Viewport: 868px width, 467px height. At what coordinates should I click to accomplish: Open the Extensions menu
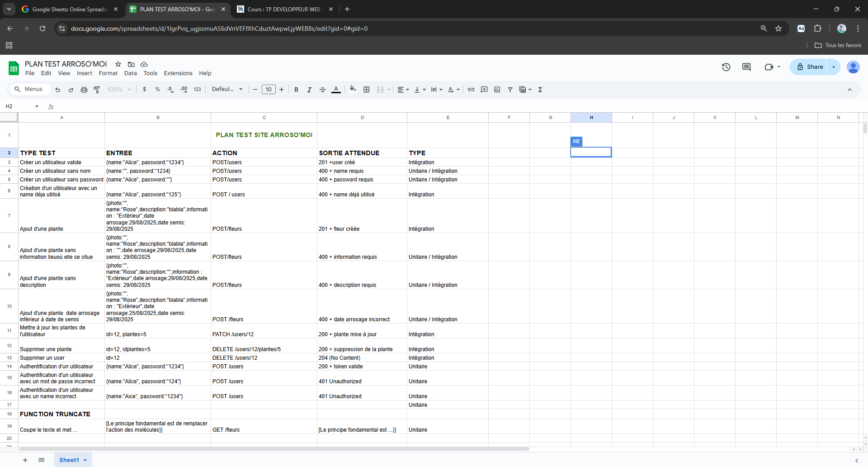pyautogui.click(x=178, y=73)
